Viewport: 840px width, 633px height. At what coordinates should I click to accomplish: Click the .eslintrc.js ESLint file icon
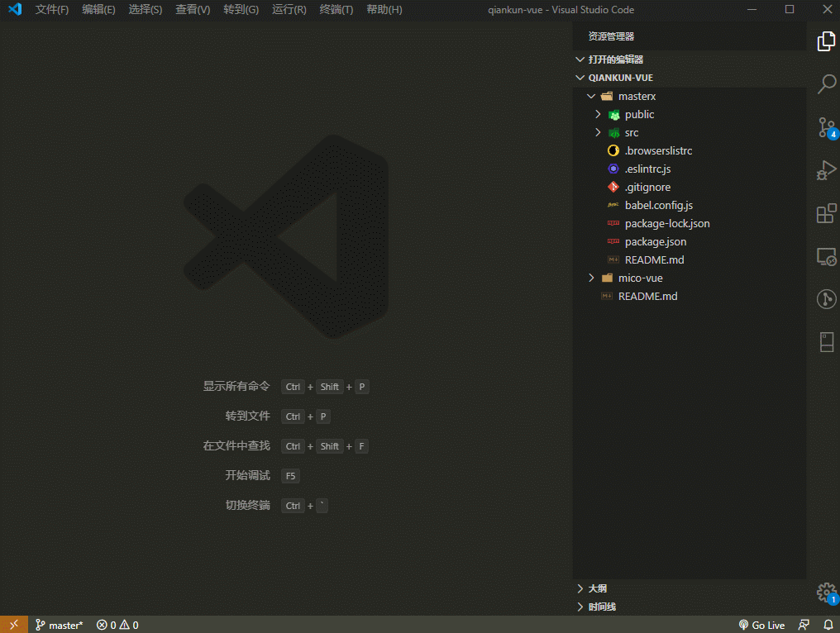point(613,169)
